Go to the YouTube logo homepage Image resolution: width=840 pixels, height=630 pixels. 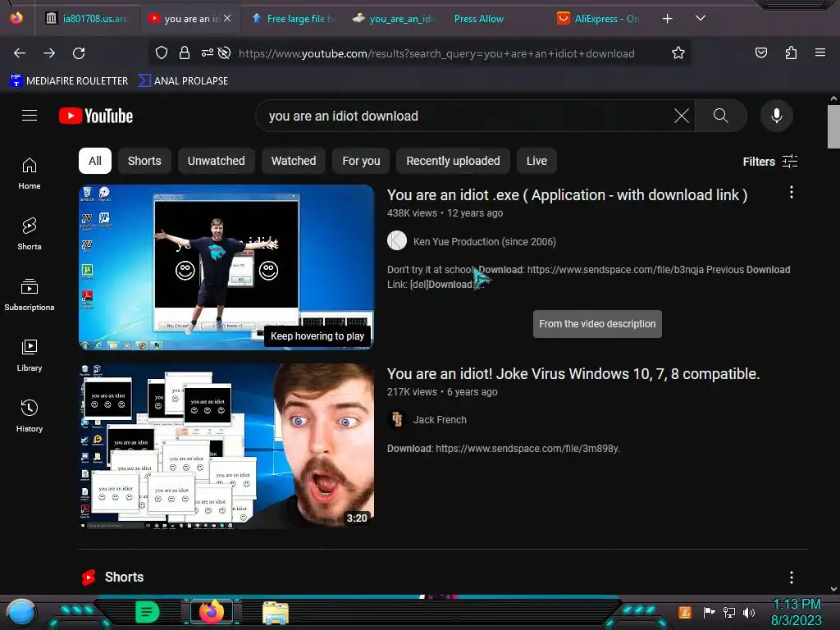tap(96, 116)
